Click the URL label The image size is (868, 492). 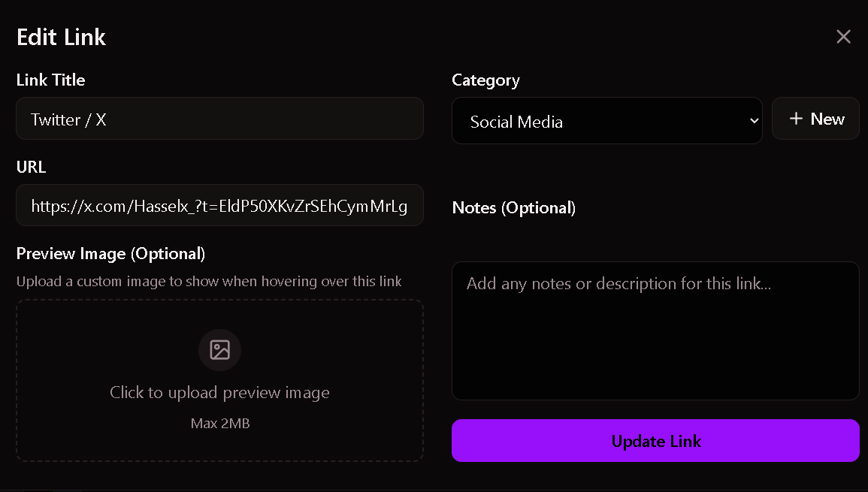[x=31, y=168]
